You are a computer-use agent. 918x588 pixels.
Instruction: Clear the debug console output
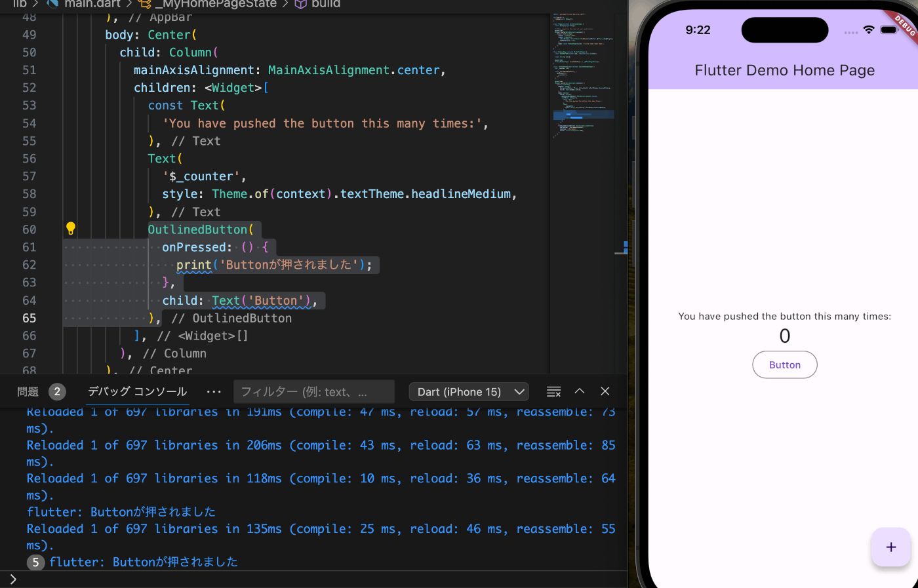[554, 392]
